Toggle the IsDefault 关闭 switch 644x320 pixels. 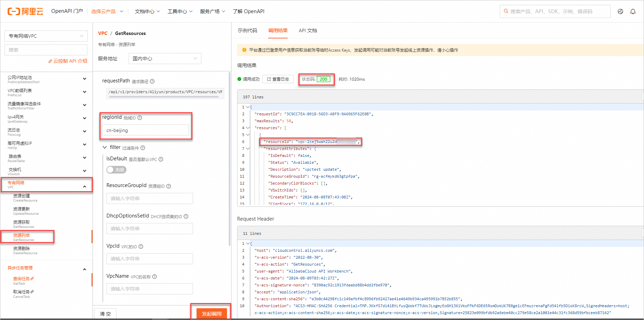tap(116, 170)
